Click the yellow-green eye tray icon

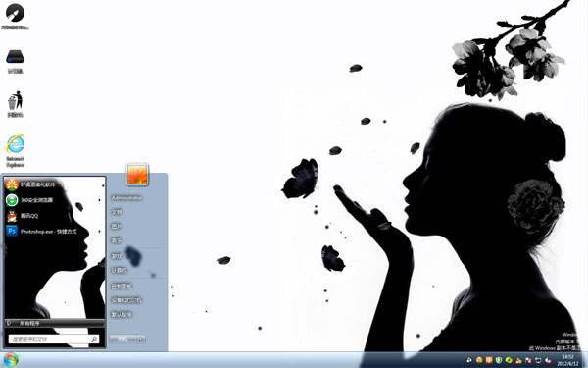pyautogui.click(x=509, y=360)
